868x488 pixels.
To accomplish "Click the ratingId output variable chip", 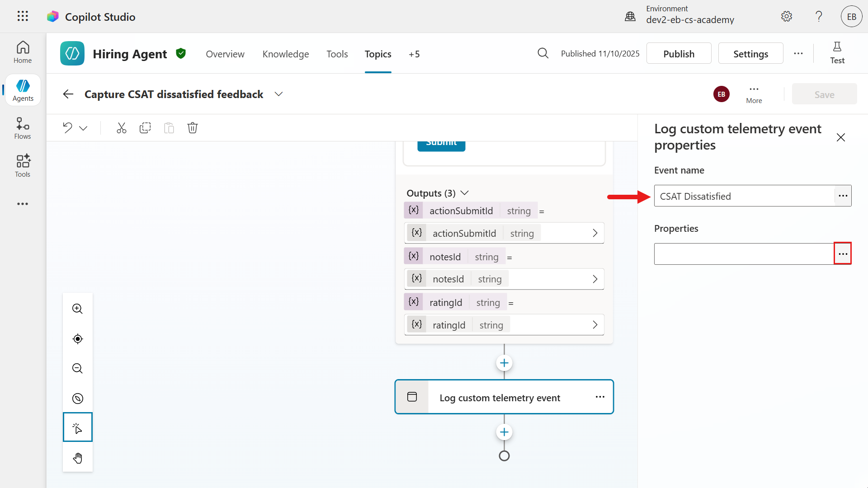I will (455, 302).
